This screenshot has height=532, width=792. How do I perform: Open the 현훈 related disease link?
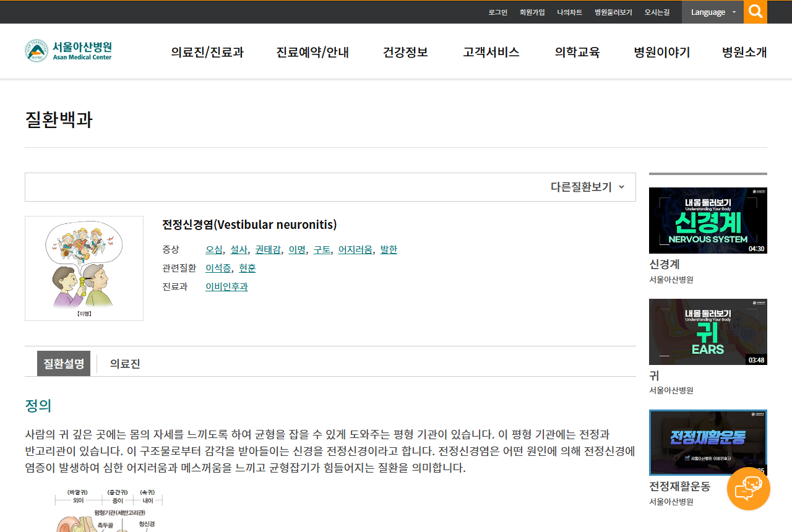pos(247,268)
